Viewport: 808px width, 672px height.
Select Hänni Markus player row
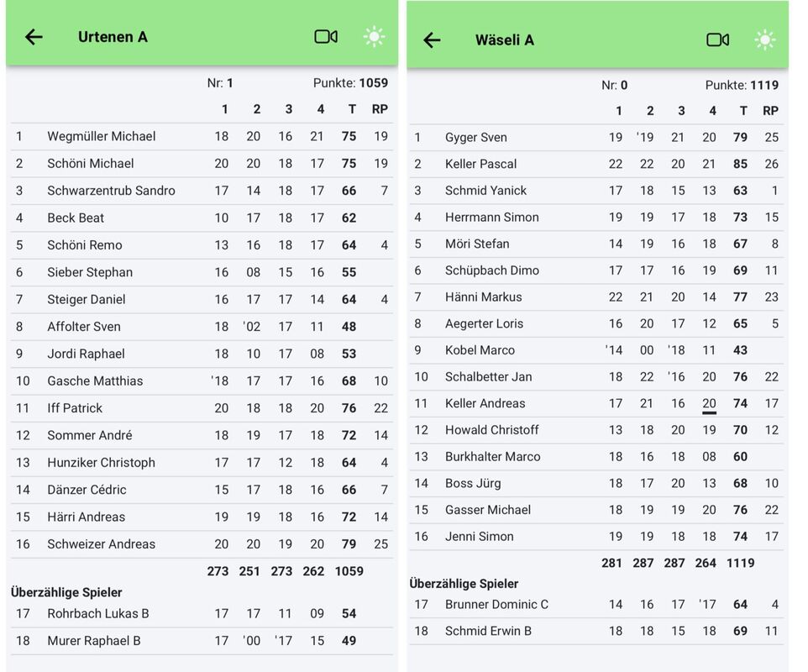(x=484, y=297)
